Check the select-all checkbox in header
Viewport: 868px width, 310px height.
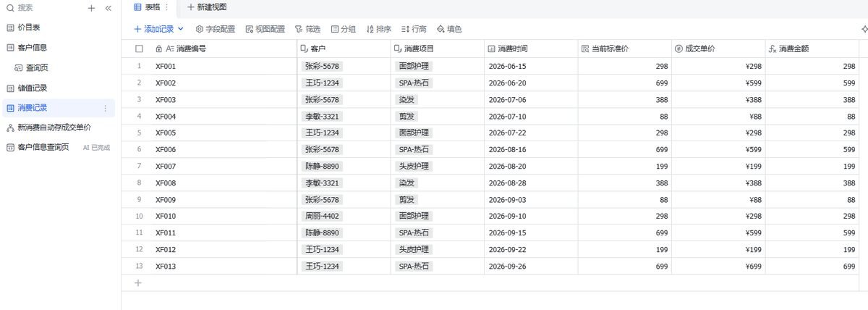click(139, 49)
